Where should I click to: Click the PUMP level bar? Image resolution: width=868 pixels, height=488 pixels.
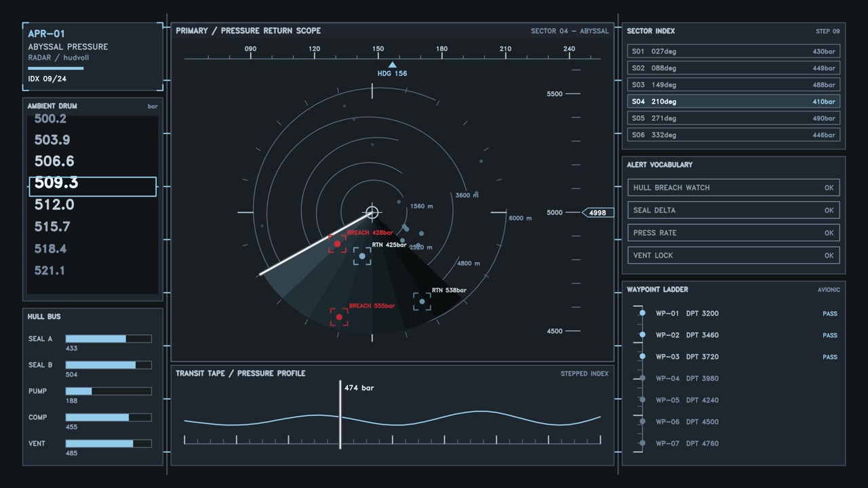[108, 391]
